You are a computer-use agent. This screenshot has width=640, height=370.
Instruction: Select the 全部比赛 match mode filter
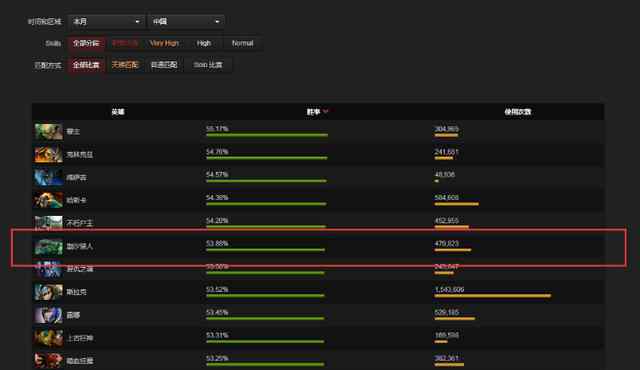(86, 65)
